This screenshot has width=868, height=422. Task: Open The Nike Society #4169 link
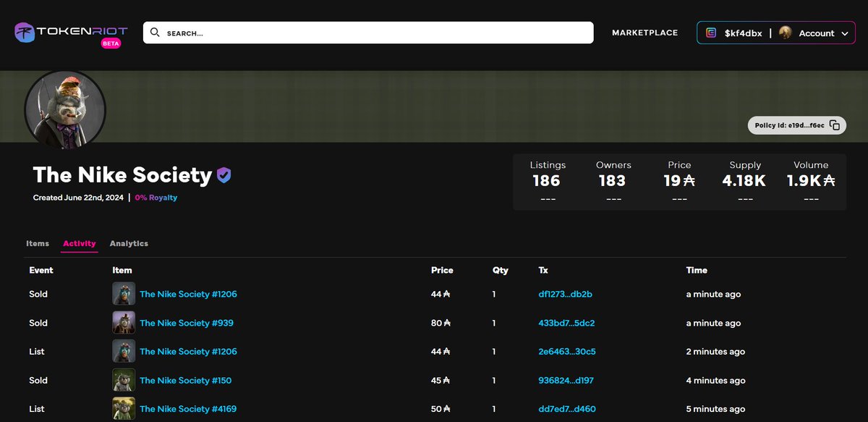pos(188,409)
